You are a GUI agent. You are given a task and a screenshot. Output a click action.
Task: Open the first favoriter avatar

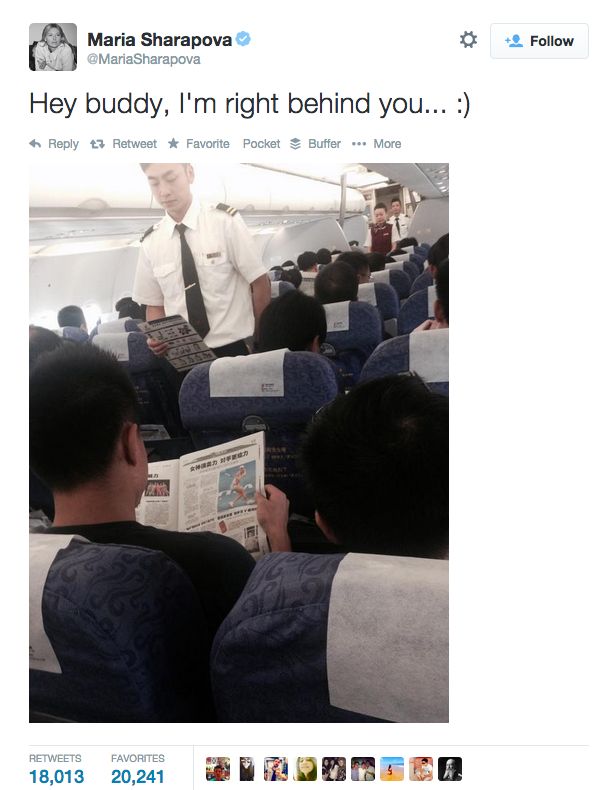coord(218,769)
